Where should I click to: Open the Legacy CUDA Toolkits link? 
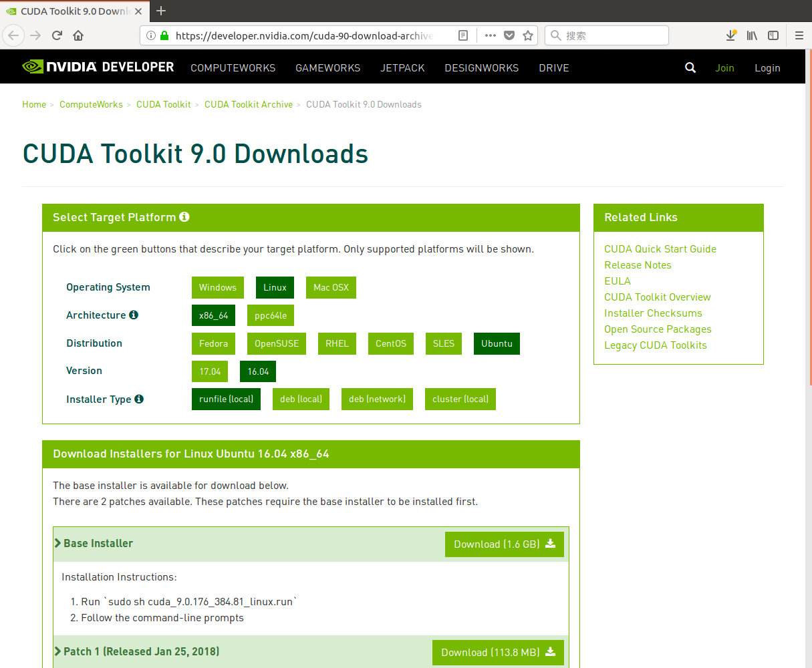pos(656,345)
